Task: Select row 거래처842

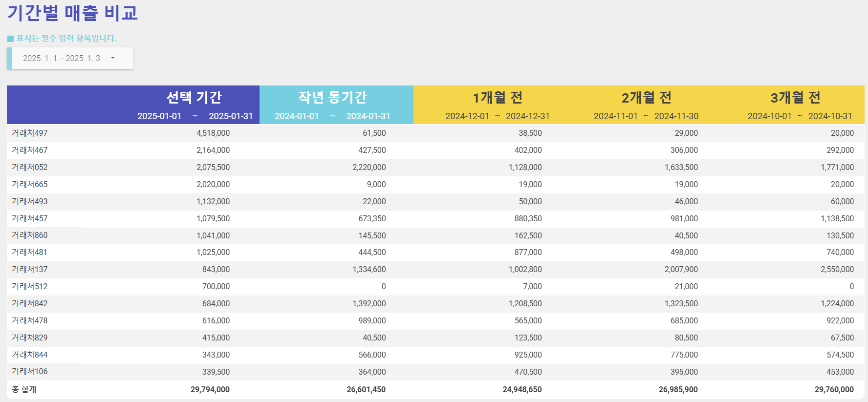Action: pos(435,304)
